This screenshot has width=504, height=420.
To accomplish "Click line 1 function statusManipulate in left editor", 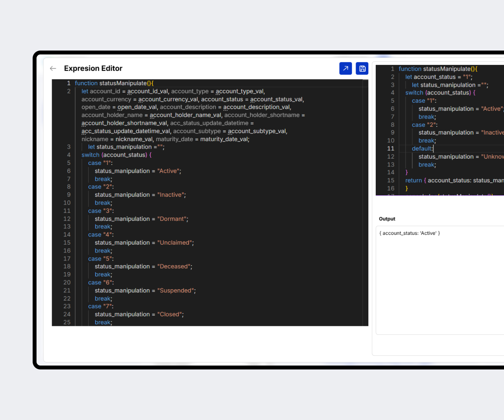I will pyautogui.click(x=114, y=83).
